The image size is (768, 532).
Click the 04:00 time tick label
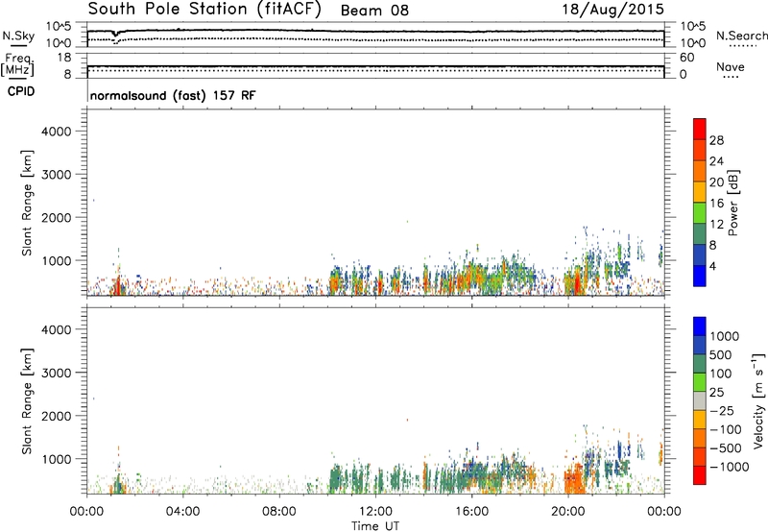pos(182,512)
